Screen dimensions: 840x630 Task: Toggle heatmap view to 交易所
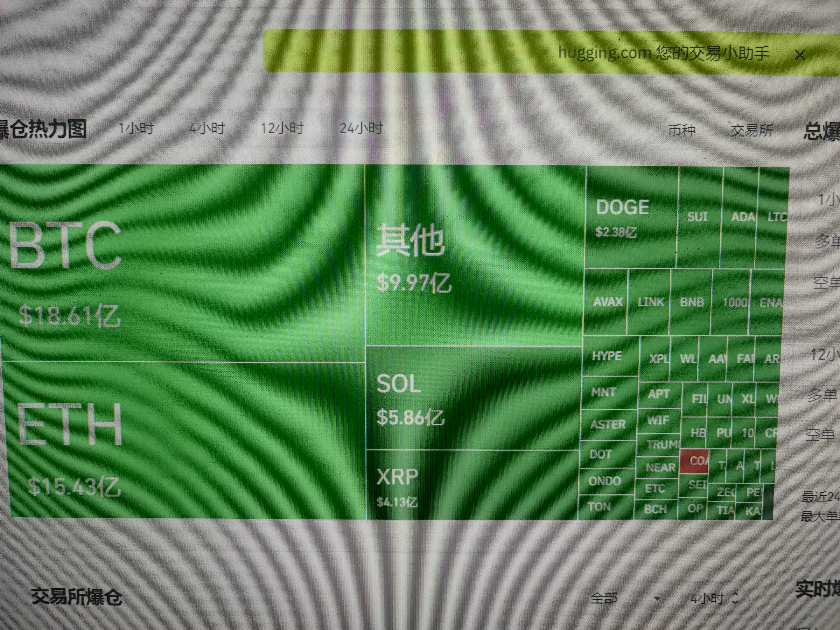pos(751,131)
